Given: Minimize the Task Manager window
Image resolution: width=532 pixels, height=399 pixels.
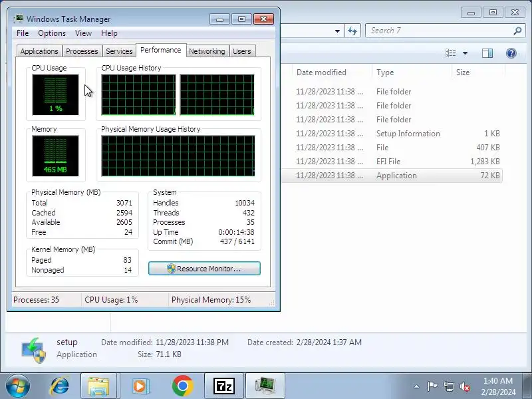Looking at the screenshot, I should pyautogui.click(x=219, y=19).
